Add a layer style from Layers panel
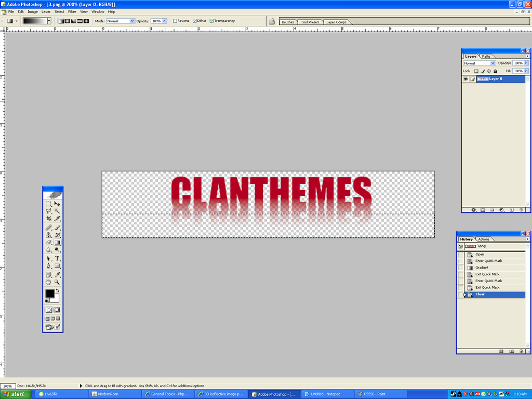 point(474,210)
